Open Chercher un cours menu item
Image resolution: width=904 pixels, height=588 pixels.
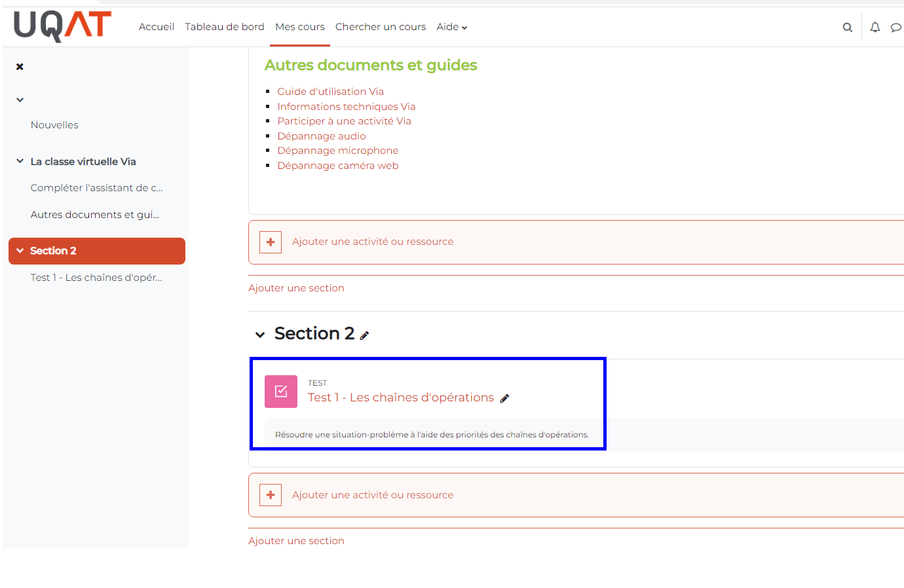click(380, 27)
